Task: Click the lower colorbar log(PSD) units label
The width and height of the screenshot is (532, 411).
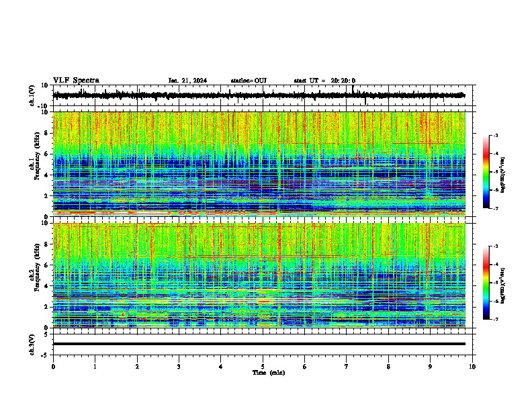Action: [x=502, y=285]
